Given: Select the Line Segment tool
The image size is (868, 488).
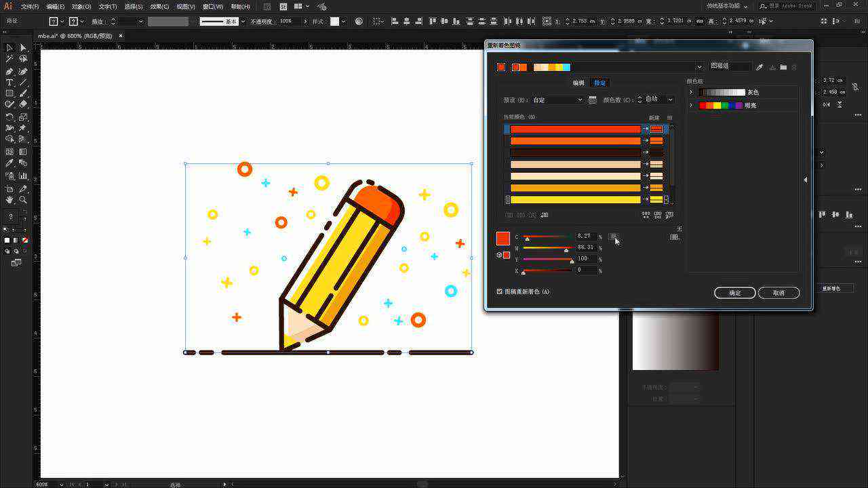Looking at the screenshot, I should coord(23,82).
